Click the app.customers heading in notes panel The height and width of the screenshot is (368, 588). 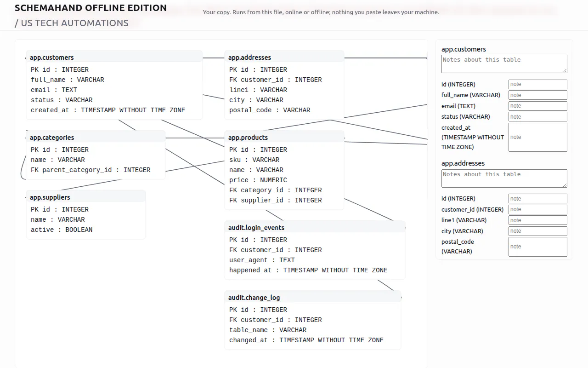click(464, 49)
